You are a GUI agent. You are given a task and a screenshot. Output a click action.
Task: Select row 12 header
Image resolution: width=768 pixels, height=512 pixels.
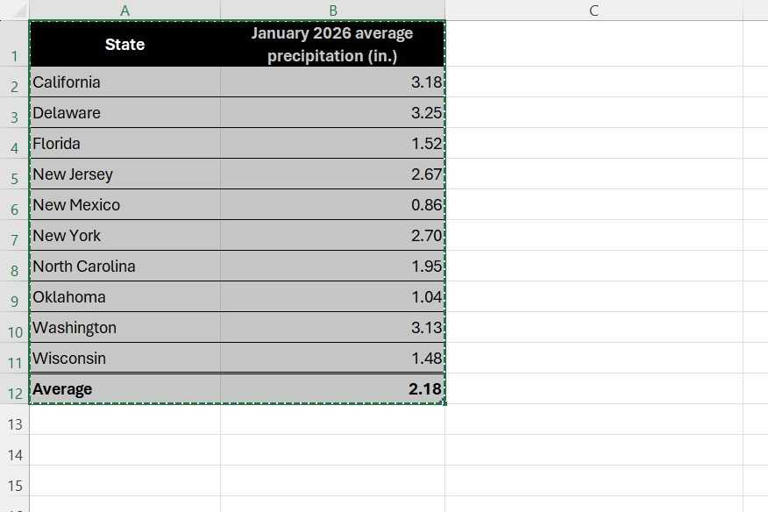14,389
